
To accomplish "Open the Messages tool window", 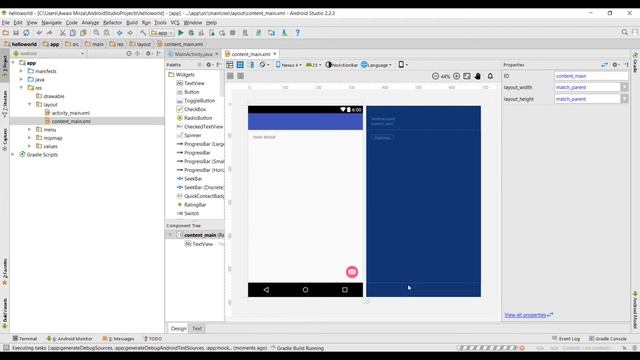I will pyautogui.click(x=118, y=338).
